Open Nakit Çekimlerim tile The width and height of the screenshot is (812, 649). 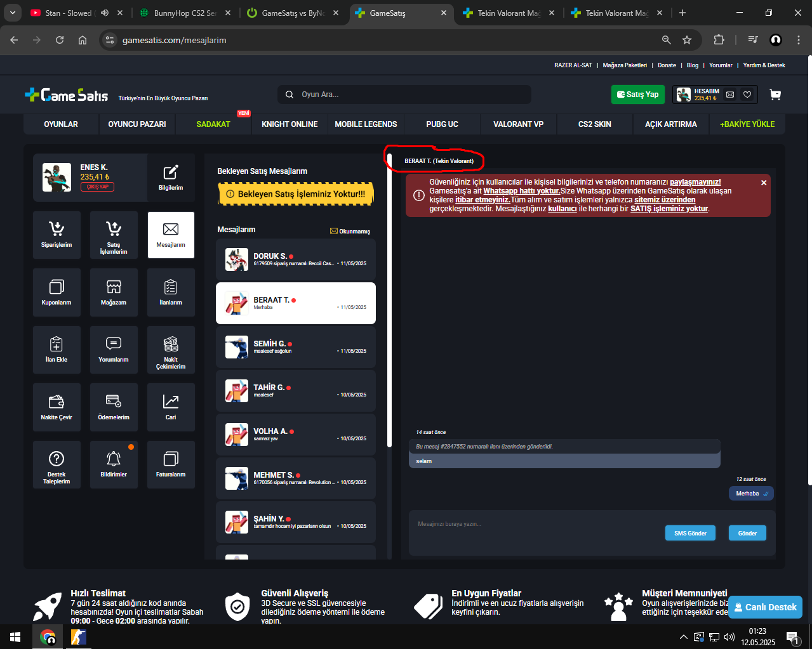(171, 350)
